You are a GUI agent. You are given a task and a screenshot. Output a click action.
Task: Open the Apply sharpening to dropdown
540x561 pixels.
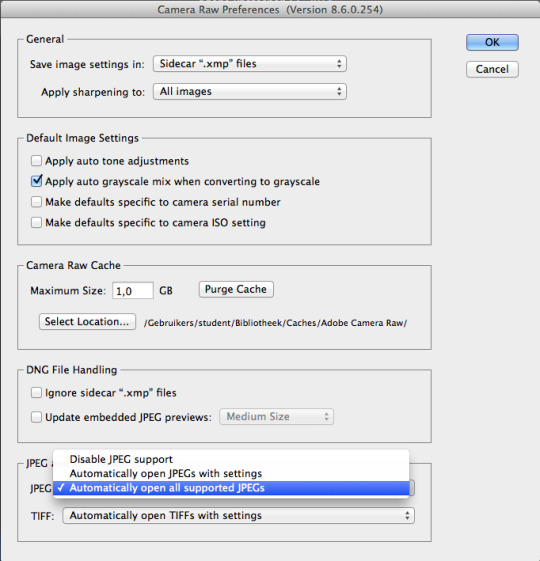coord(250,92)
